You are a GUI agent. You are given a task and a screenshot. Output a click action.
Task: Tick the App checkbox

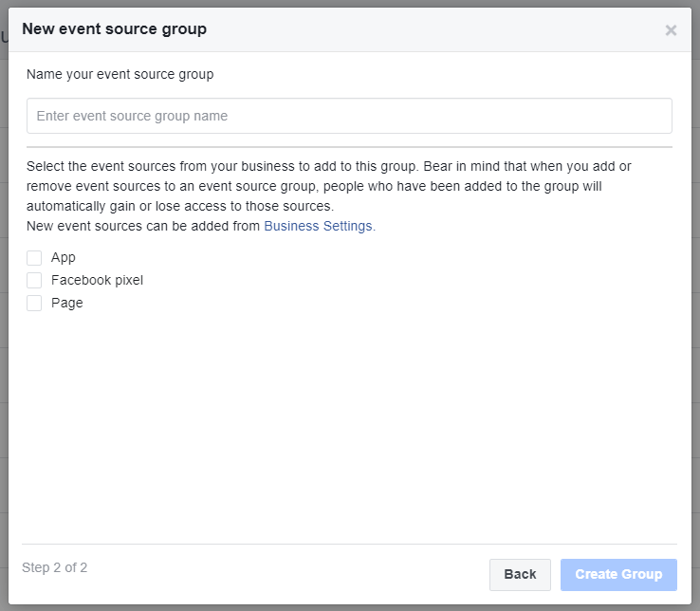coord(34,258)
